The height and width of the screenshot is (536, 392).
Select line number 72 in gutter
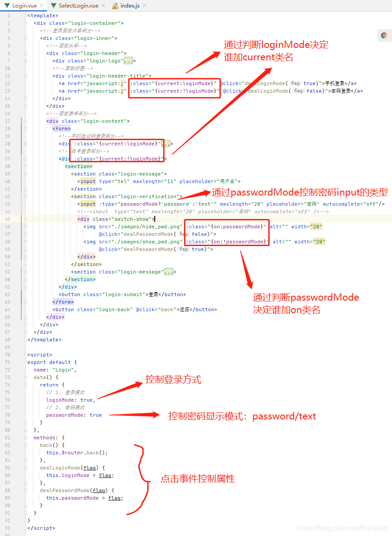8,370
